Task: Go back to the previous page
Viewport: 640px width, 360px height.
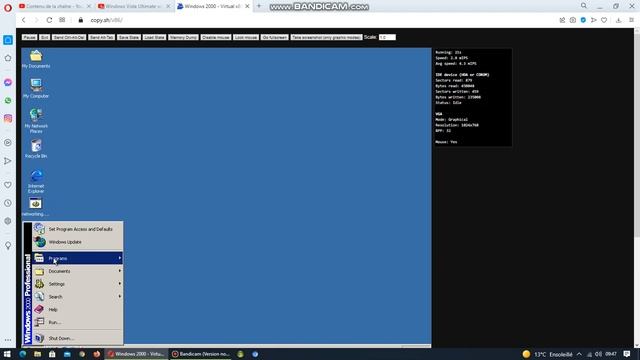Action: click(24, 20)
